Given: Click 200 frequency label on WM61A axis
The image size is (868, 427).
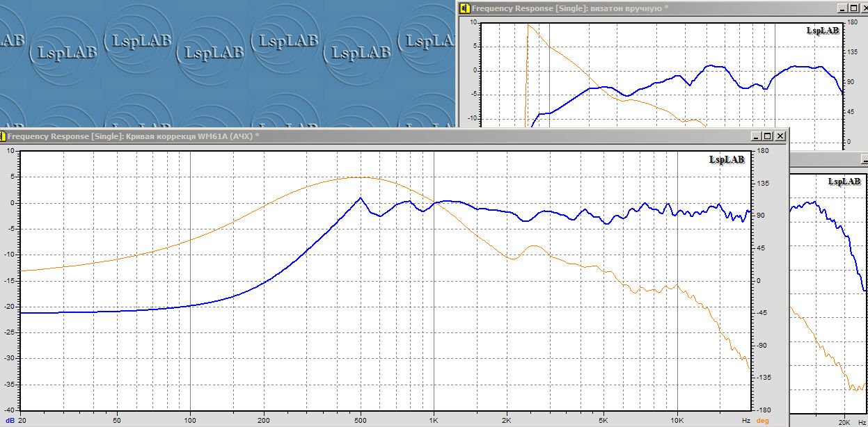Looking at the screenshot, I should click(263, 421).
